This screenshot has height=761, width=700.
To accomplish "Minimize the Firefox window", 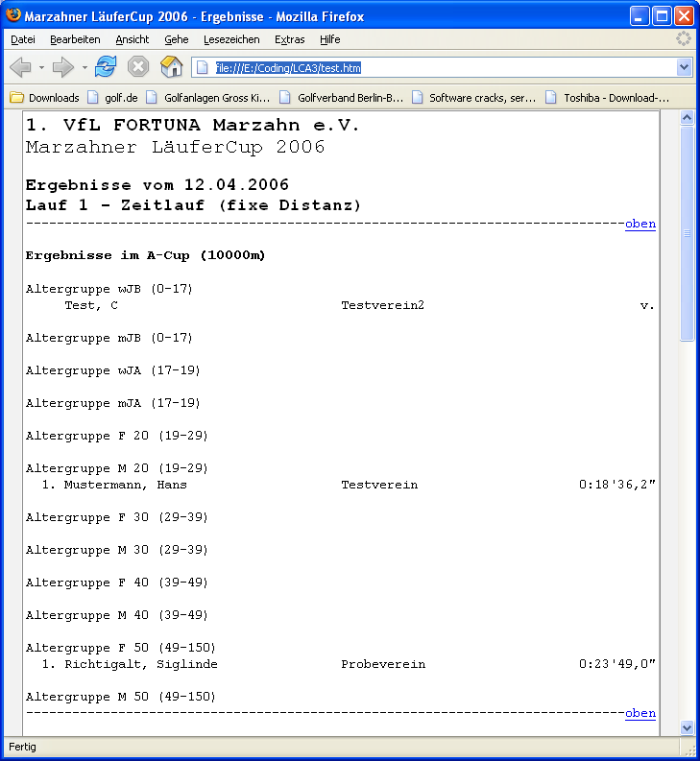I will point(640,16).
